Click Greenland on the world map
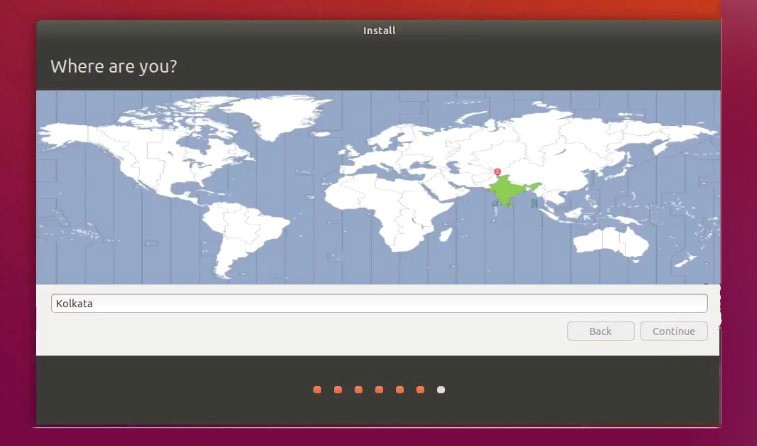Image resolution: width=757 pixels, height=446 pixels. (x=280, y=115)
